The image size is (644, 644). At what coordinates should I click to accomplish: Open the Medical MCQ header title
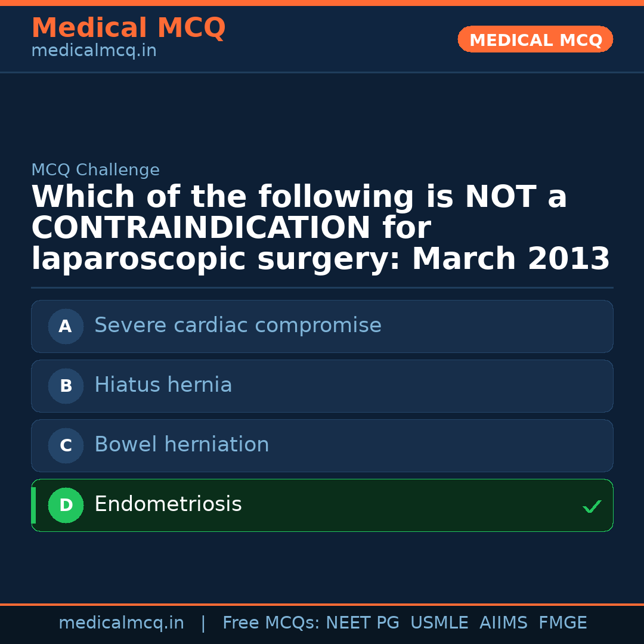point(128,28)
